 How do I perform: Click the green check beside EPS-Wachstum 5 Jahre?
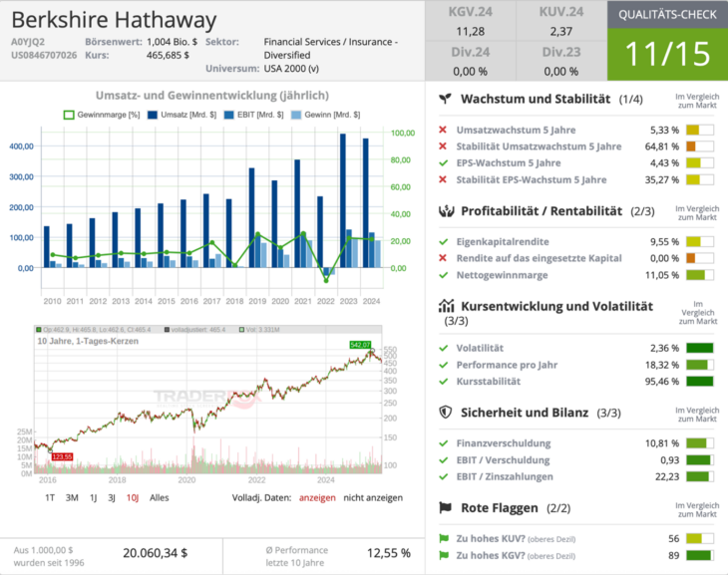444,162
